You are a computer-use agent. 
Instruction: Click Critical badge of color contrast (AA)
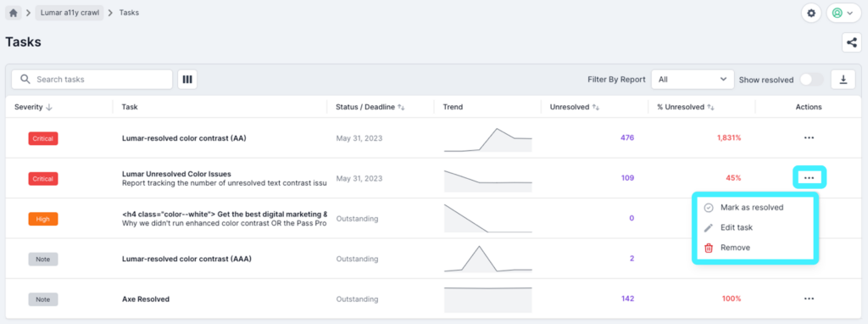[x=43, y=138]
